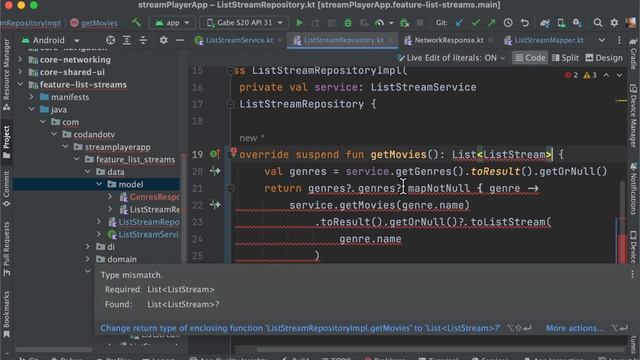This screenshot has height=360, width=640.
Task: Open the Pull Requests side tab
Action: (7, 248)
